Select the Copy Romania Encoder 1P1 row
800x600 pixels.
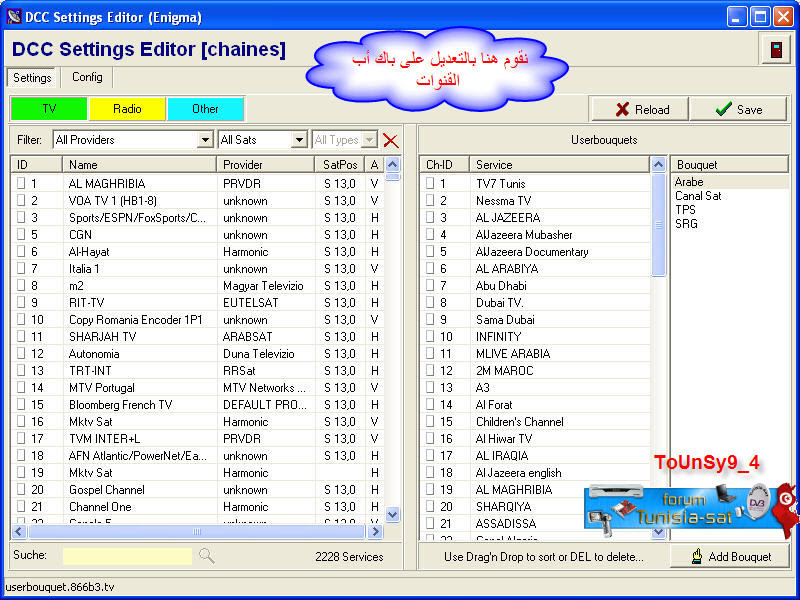click(197, 319)
